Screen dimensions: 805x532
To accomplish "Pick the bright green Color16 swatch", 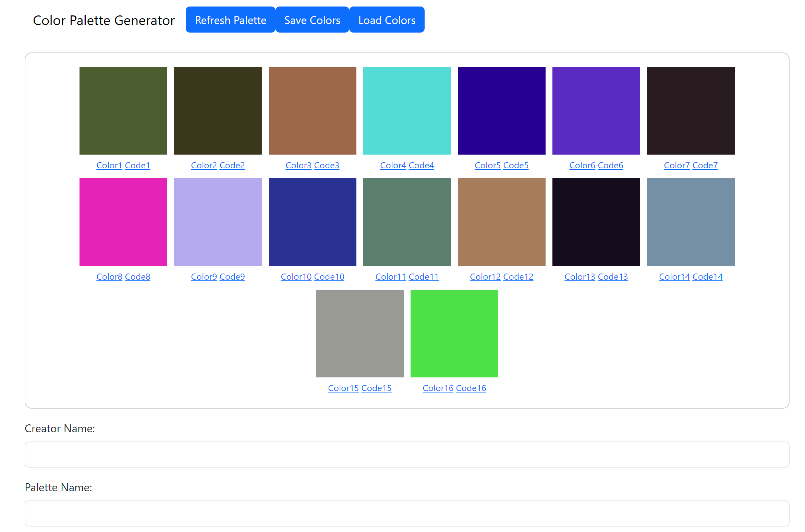I will click(x=454, y=334).
